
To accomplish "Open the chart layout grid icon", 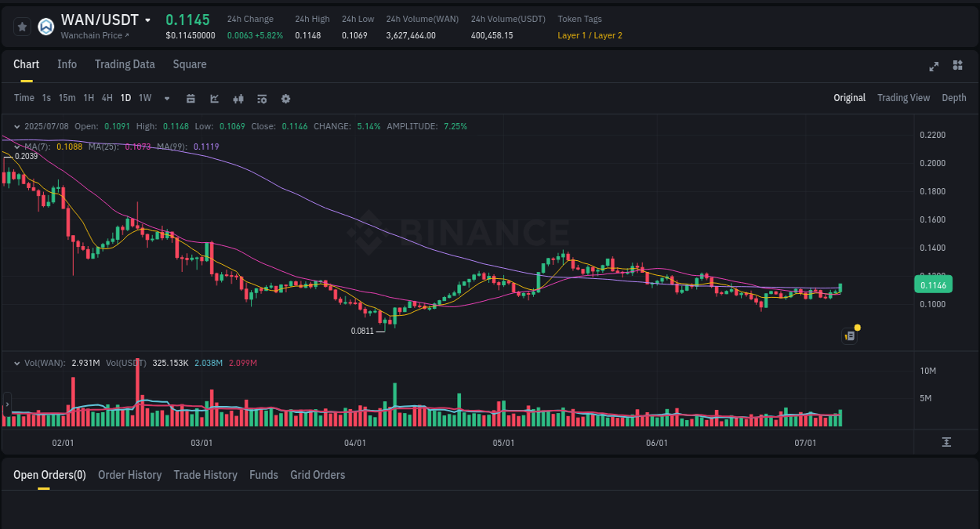I will 957,66.
